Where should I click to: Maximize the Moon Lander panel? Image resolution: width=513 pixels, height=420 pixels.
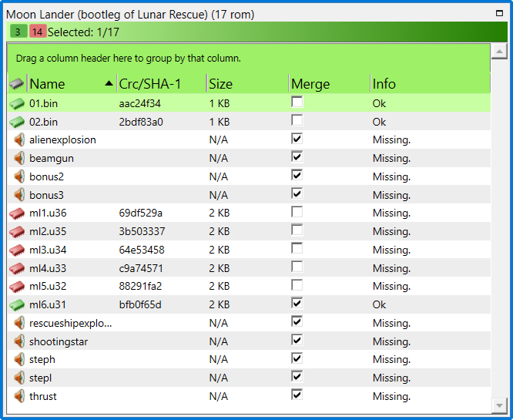[x=499, y=14]
